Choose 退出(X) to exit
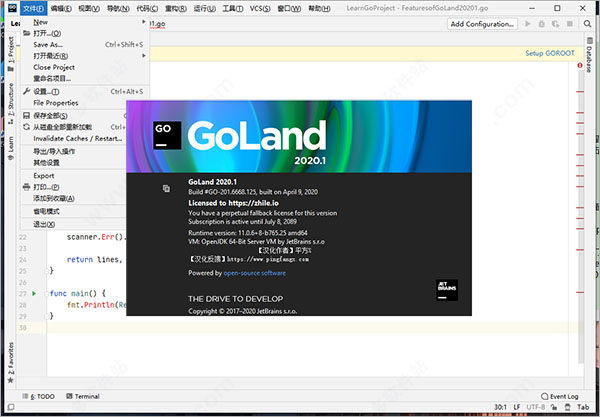This screenshot has height=417, width=600. [73, 224]
